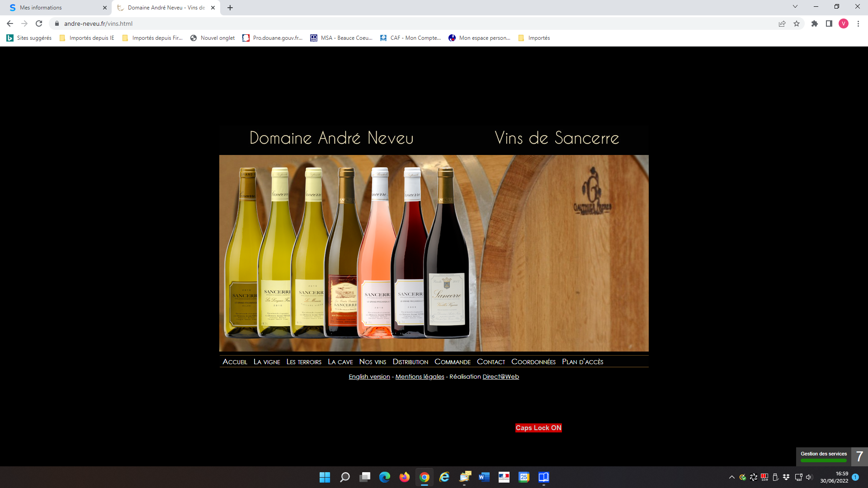Open the Nos Vins menu item
Viewport: 868px width, 488px height.
point(373,362)
